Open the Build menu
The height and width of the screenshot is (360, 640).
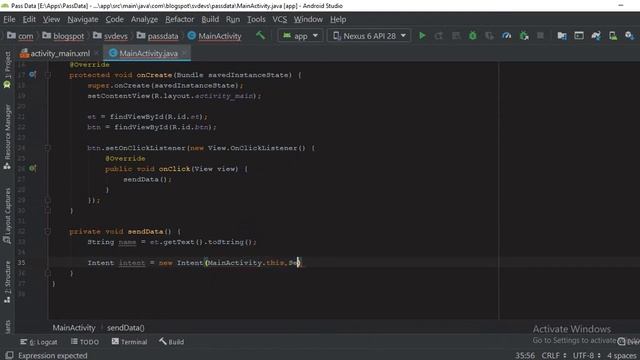pos(210,19)
